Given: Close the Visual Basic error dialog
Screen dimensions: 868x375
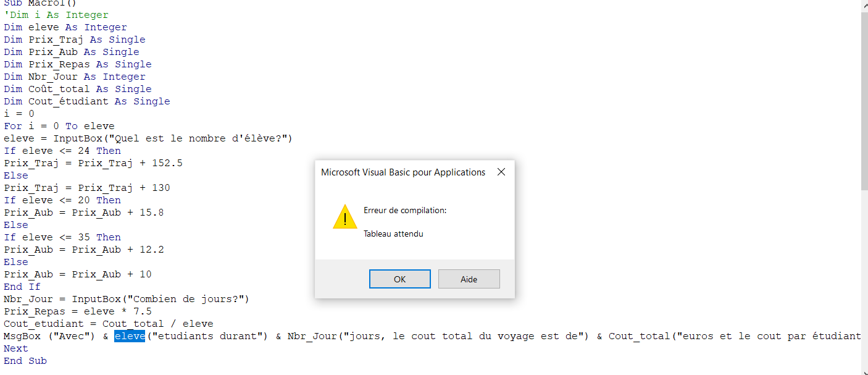Looking at the screenshot, I should pos(501,172).
